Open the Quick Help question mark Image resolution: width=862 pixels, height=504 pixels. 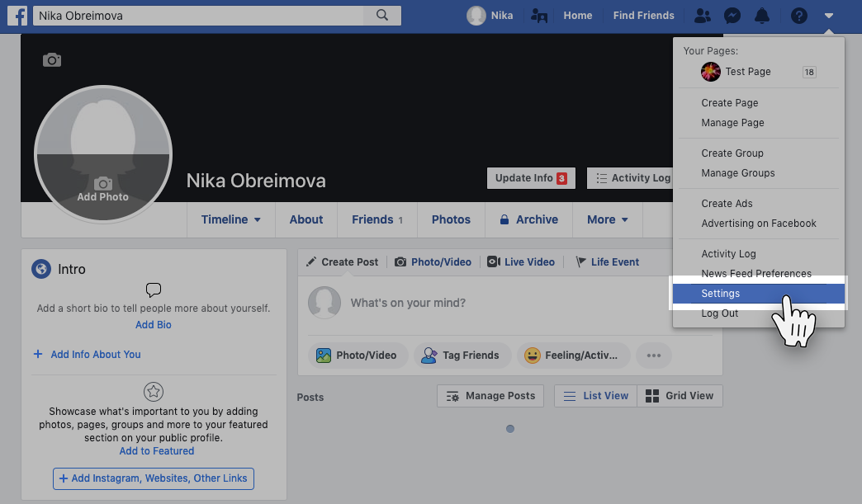pos(798,16)
